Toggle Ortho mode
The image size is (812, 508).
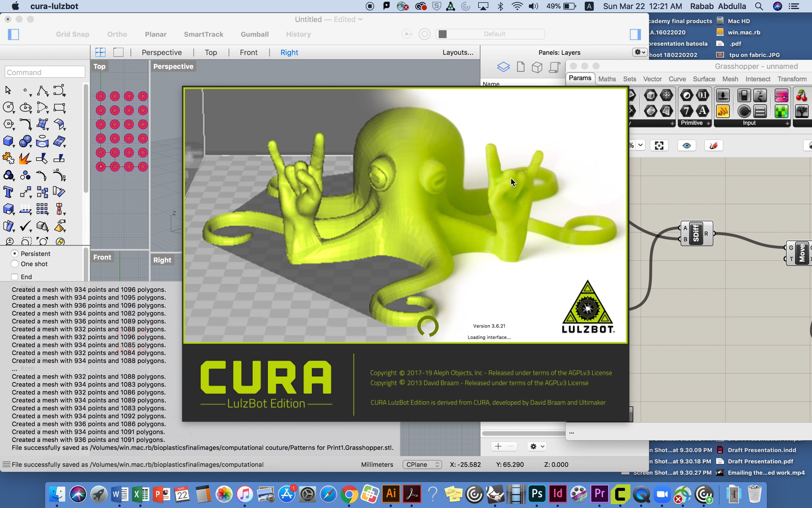pos(117,34)
